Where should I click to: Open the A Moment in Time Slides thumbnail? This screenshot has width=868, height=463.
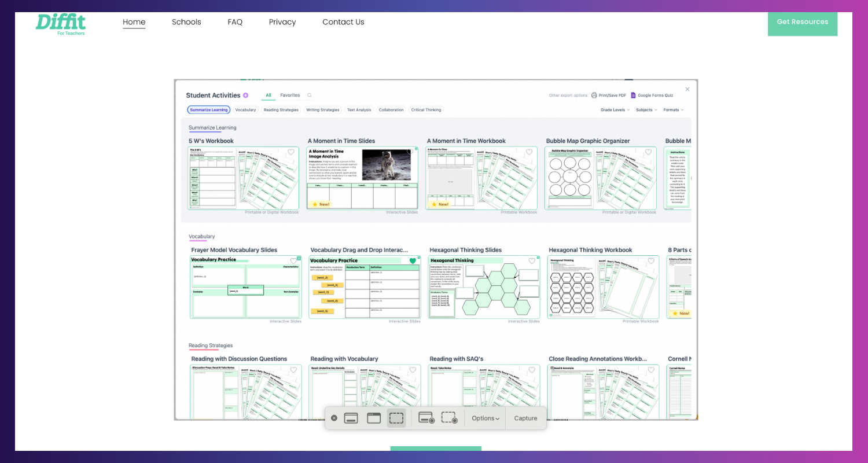pyautogui.click(x=362, y=178)
